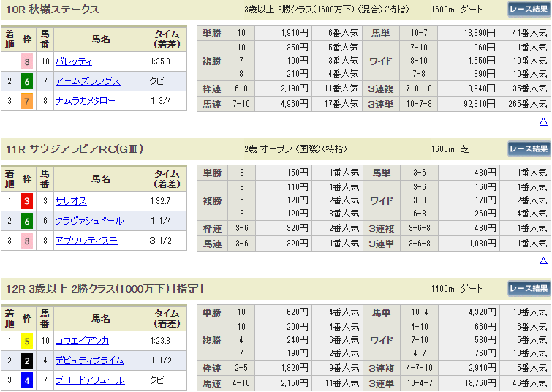Open horse page for サリオス

tap(71, 201)
